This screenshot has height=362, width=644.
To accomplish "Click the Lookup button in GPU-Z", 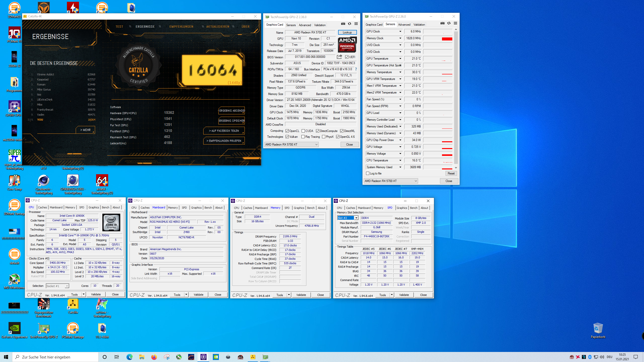I will 347,32.
